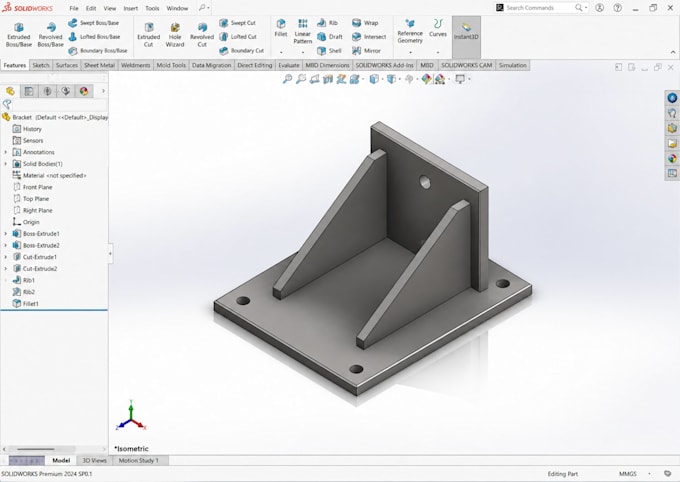The width and height of the screenshot is (680, 482).
Task: Select Material <not specified> item
Action: [x=49, y=176]
